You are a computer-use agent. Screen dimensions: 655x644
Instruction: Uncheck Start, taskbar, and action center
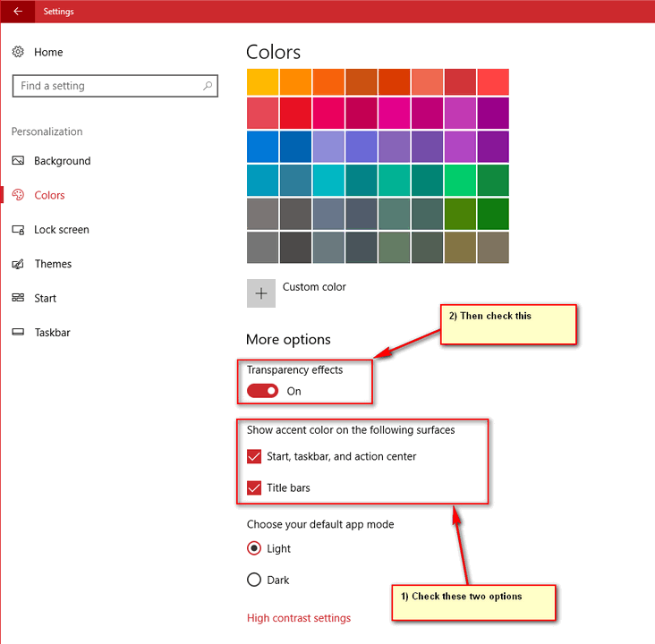(254, 456)
